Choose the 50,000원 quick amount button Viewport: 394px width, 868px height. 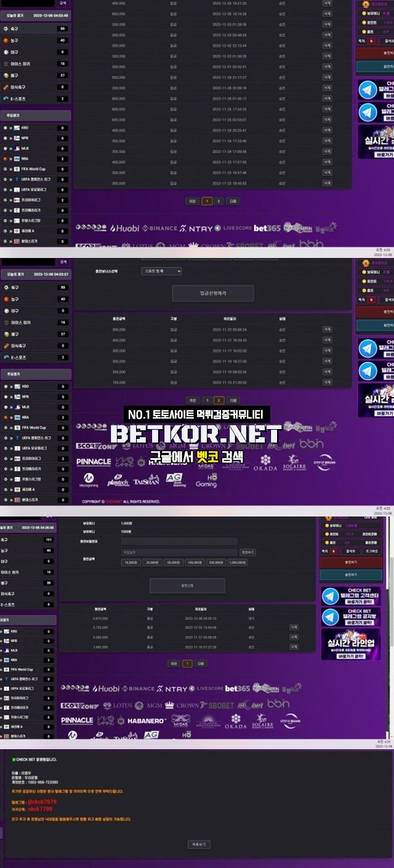pyautogui.click(x=173, y=562)
